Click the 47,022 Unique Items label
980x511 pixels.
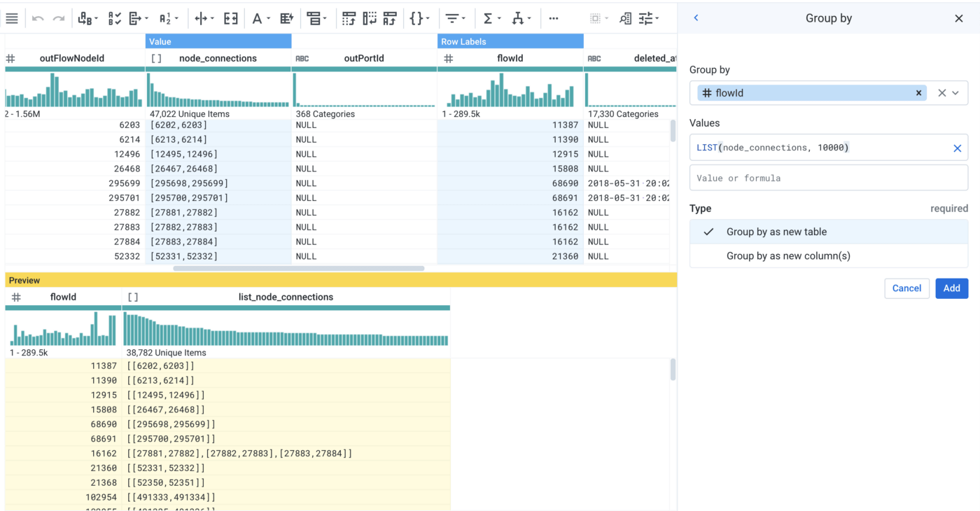tap(189, 114)
